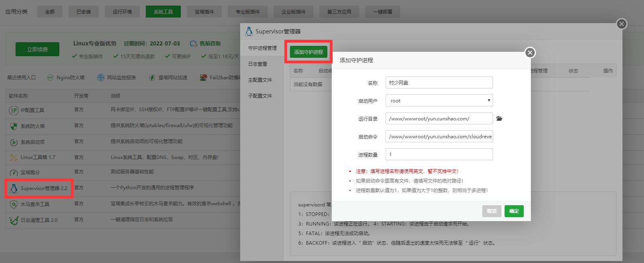Click the folder icon beside 运行目录
Viewport: 644px width, 263px height.
pyautogui.click(x=499, y=119)
